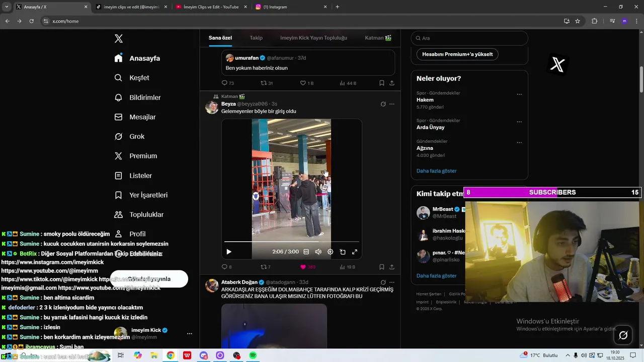Open Chrome extensions puzzle icon

point(594,21)
